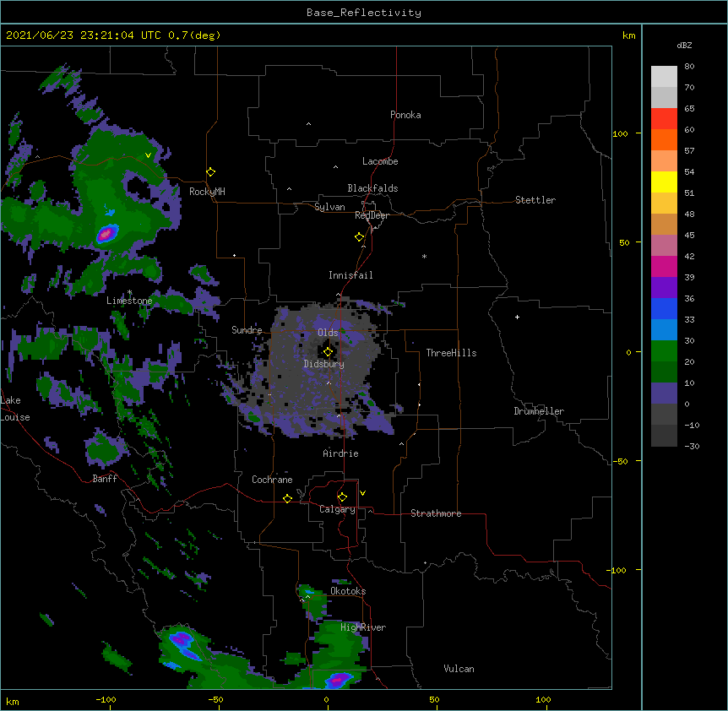Select the Strathmore label
Image resolution: width=728 pixels, height=711 pixels.
[436, 513]
